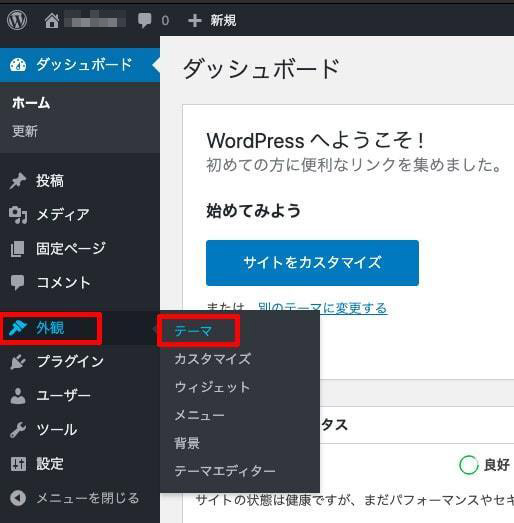This screenshot has height=523, width=514.
Task: Click the plus icon for new content
Action: pyautogui.click(x=195, y=21)
